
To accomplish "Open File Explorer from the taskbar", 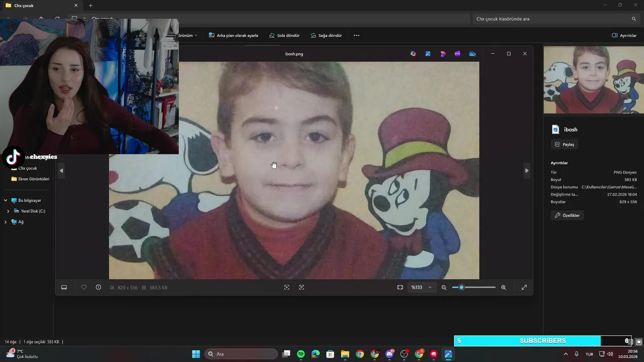I will coord(345,354).
